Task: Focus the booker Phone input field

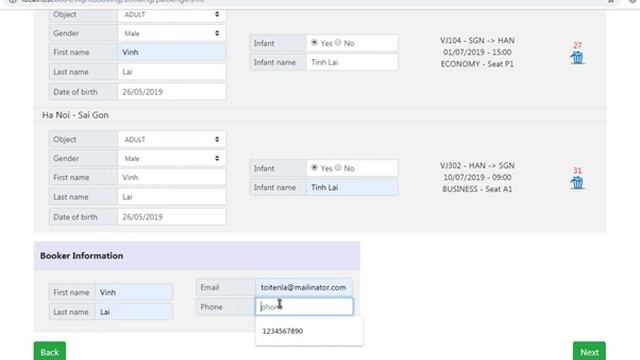Action: [x=304, y=307]
